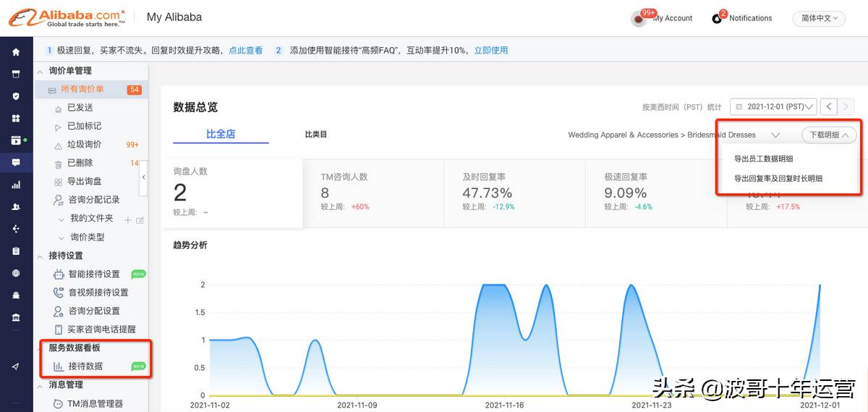868x412 pixels.
Task: Open the Bridesmaid Dresses category dropdown arrow
Action: tap(775, 135)
